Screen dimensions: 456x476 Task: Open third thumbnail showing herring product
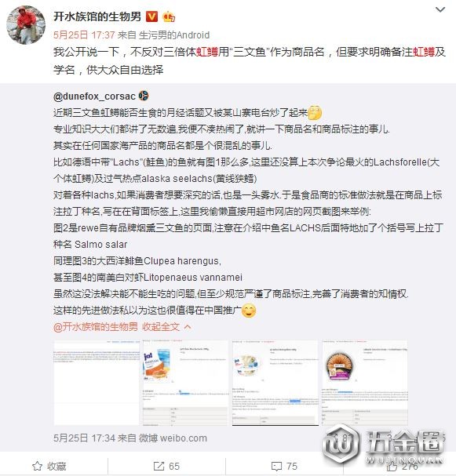click(x=275, y=383)
